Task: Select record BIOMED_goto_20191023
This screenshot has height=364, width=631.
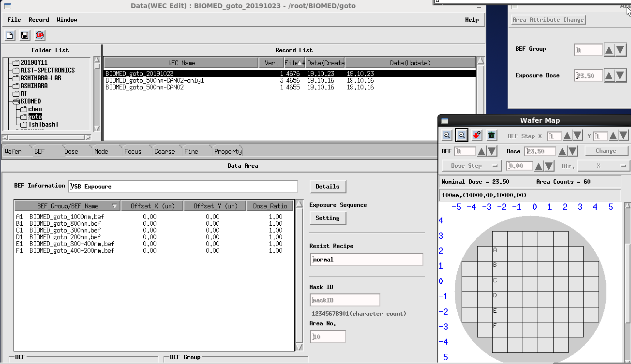Action: pyautogui.click(x=289, y=74)
